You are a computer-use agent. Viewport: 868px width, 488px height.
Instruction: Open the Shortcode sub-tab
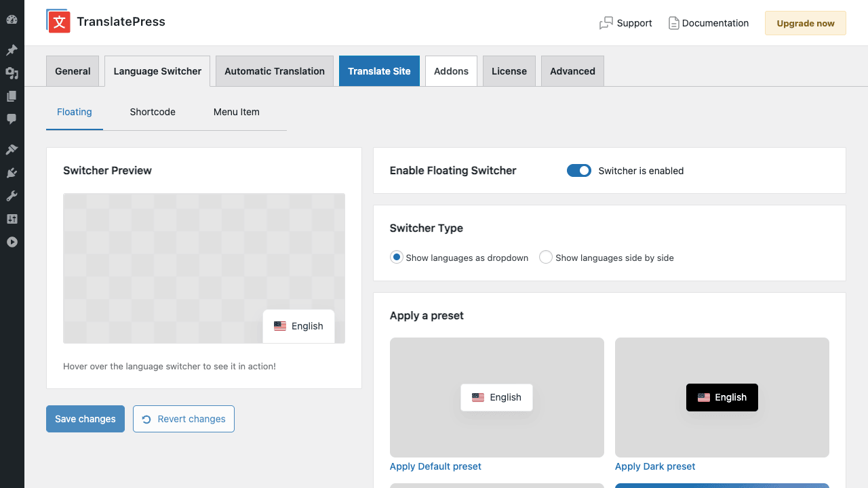click(153, 112)
